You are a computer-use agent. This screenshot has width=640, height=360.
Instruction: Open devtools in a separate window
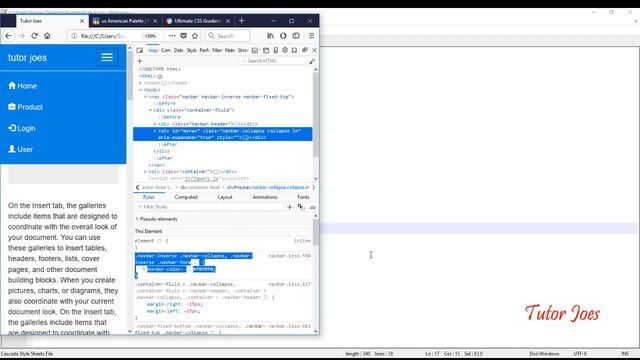pyautogui.click(x=304, y=50)
